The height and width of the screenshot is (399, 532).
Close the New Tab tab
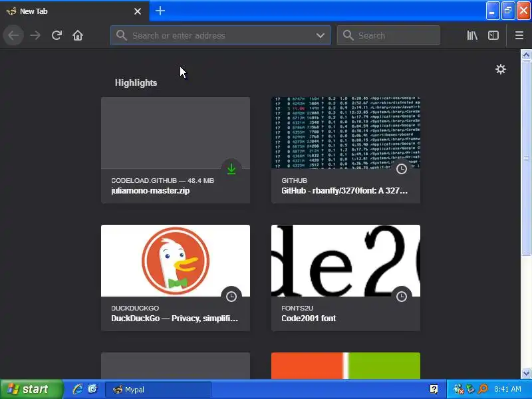tap(138, 11)
